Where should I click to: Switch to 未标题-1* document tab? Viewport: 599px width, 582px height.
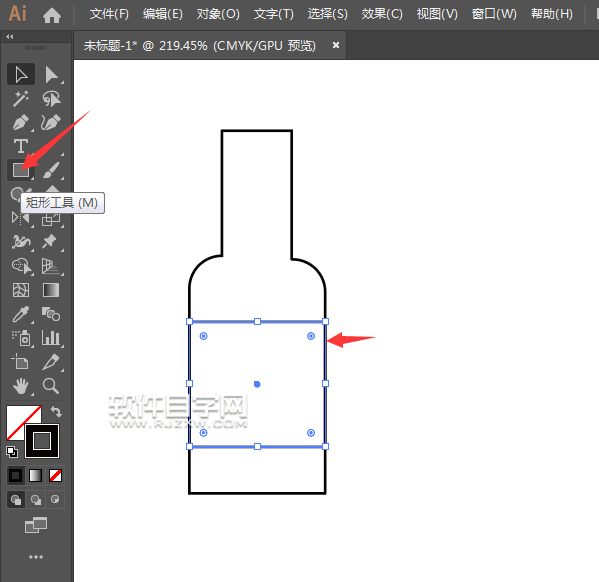point(200,46)
